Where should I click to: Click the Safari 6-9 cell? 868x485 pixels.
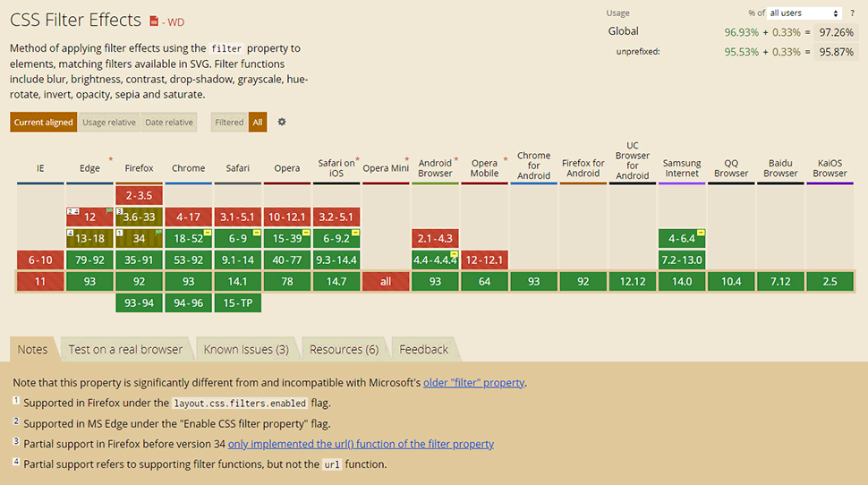click(x=237, y=239)
